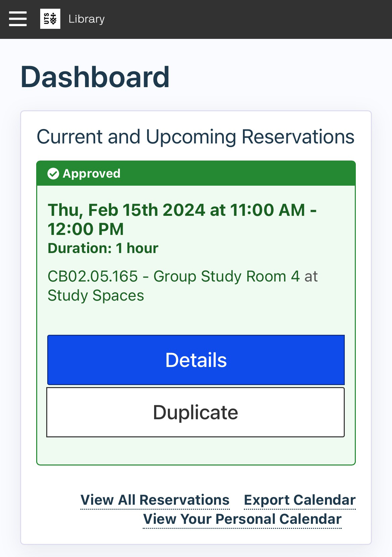This screenshot has height=557, width=392.
Task: Click the Study Spaces location link
Action: pos(96,296)
